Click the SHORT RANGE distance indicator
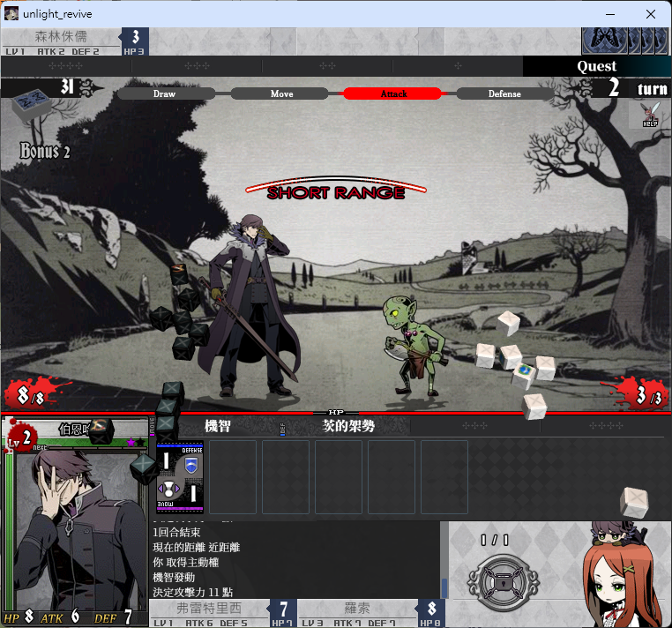Screen dimensions: 672x628 tap(336, 189)
